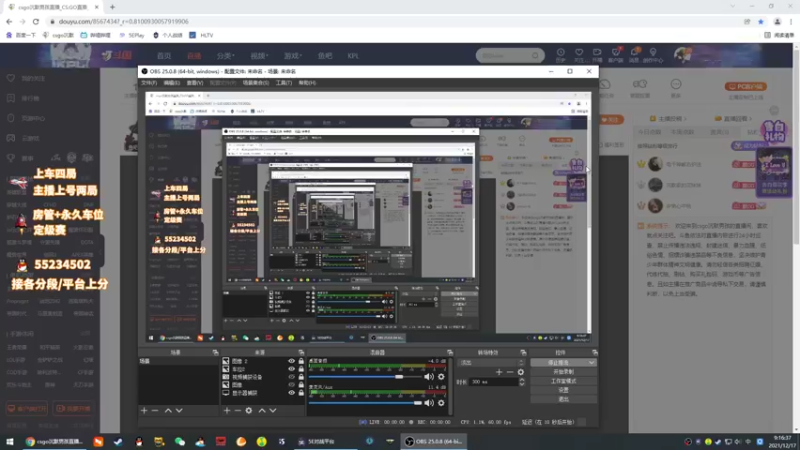Move the selected source down
This screenshot has height=450, width=800.
coord(273,410)
